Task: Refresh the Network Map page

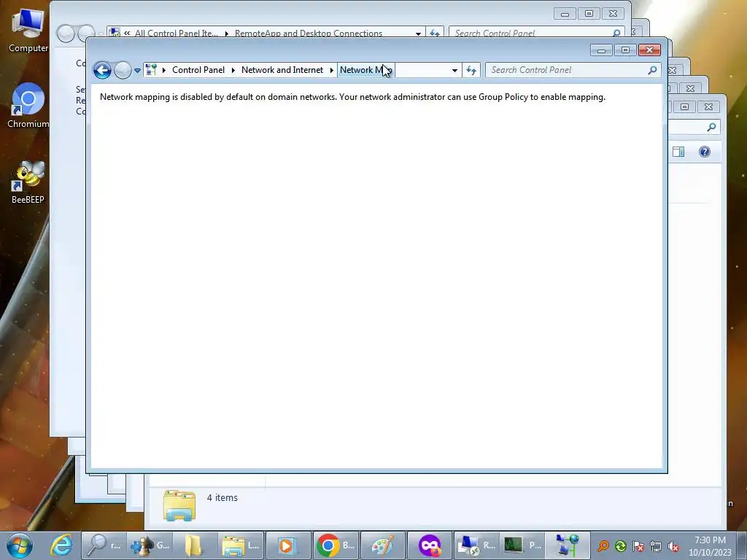Action: [x=471, y=71]
